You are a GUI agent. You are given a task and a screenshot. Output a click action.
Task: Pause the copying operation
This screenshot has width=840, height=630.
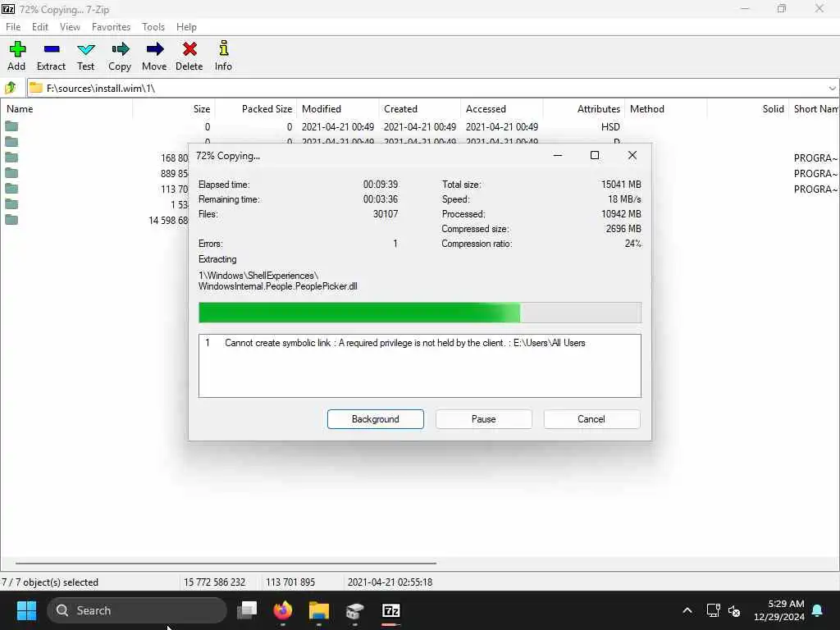click(484, 419)
